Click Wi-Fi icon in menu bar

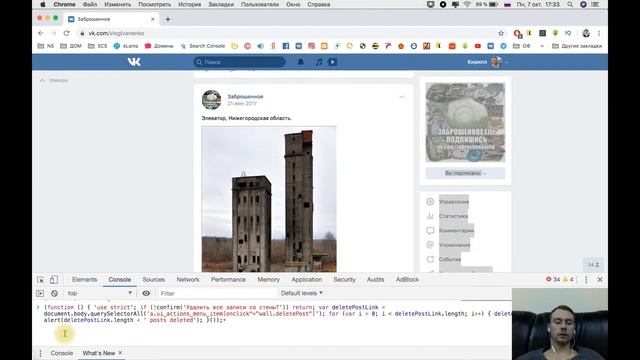coord(467,4)
